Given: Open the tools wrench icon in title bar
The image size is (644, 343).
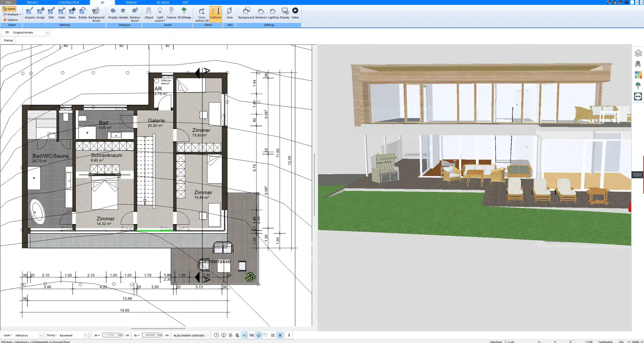Looking at the screenshot, I should [609, 2].
